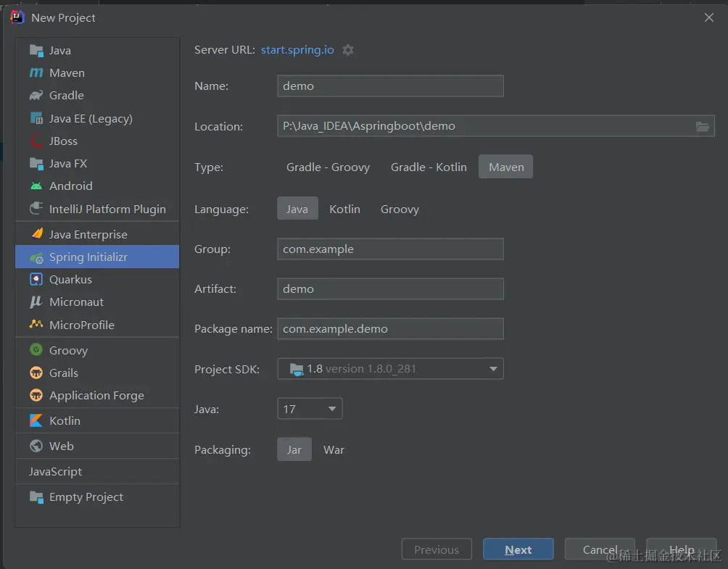Click the Previous button
728x569 pixels.
(x=437, y=549)
